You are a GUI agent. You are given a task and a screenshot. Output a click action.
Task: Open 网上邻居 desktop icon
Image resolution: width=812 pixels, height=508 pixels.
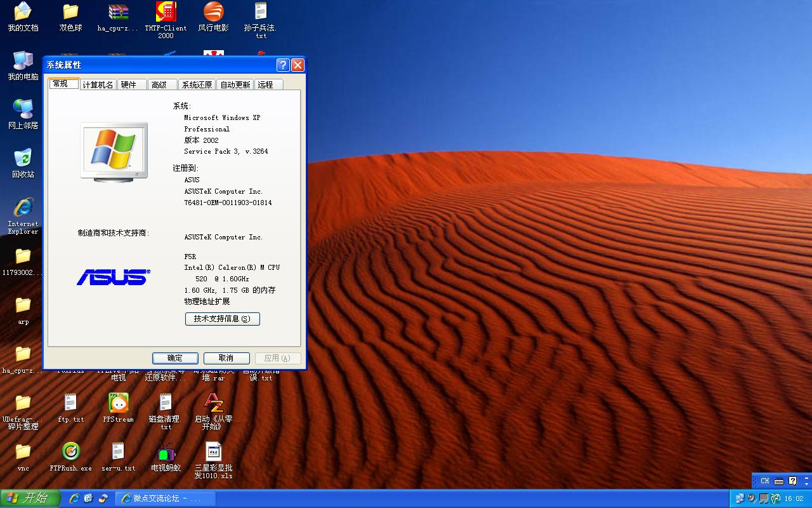coord(23,114)
